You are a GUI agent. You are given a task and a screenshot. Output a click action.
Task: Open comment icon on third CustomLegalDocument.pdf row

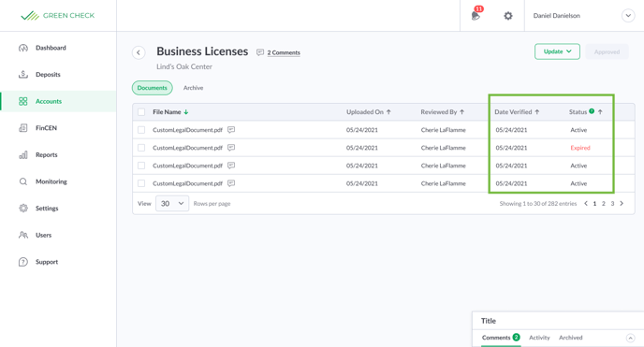pos(231,166)
